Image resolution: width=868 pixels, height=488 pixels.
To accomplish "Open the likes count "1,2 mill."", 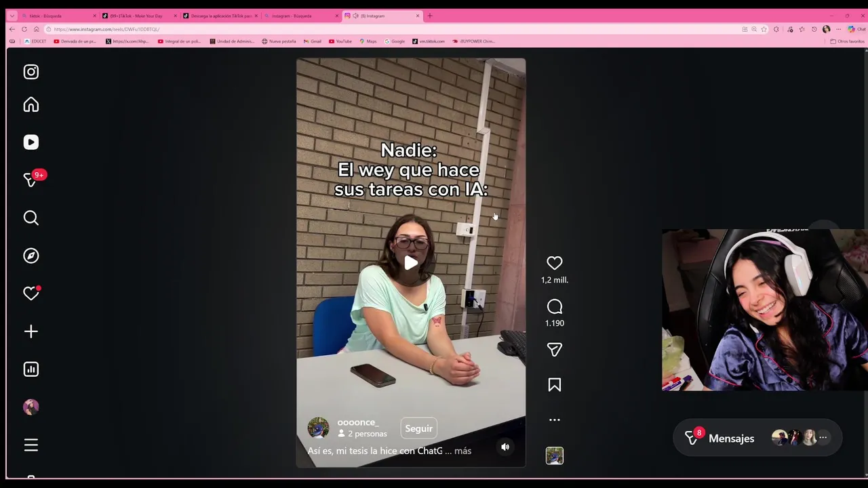I will coord(555,280).
